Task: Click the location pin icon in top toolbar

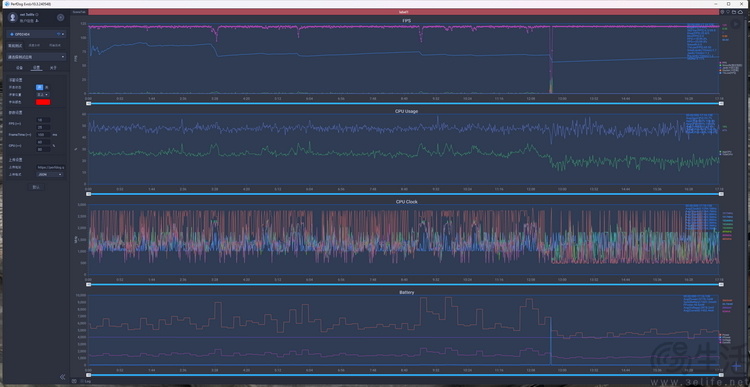Action: pyautogui.click(x=722, y=11)
